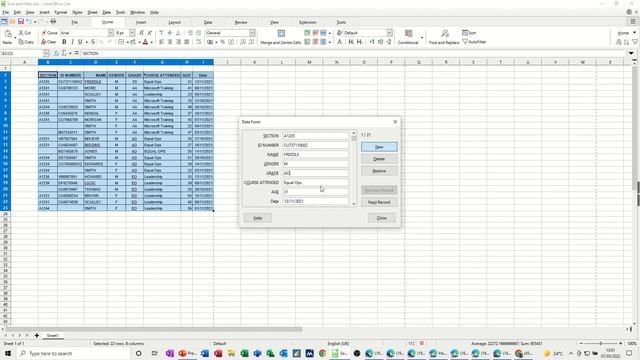Screen dimensions: 640x360
Task: Click the Help button in Data Form
Action: (258, 218)
